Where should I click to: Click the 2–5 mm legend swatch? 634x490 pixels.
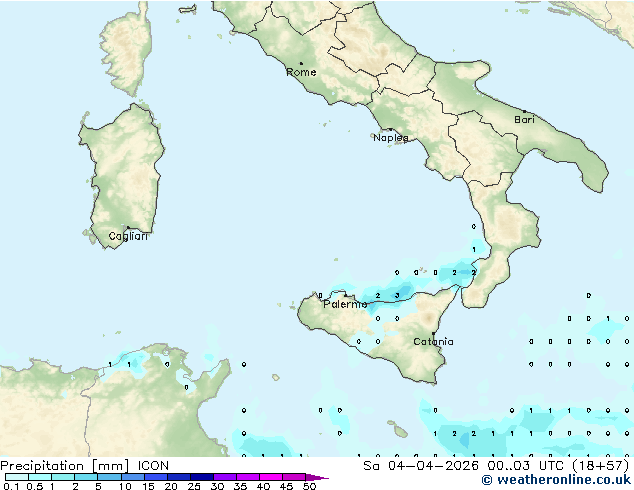click(86, 477)
